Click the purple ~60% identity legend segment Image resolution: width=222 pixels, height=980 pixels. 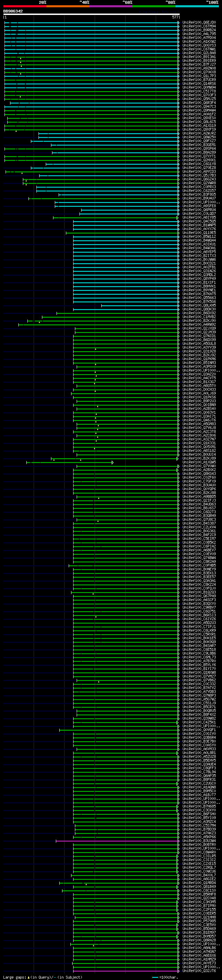[x=111, y=6]
